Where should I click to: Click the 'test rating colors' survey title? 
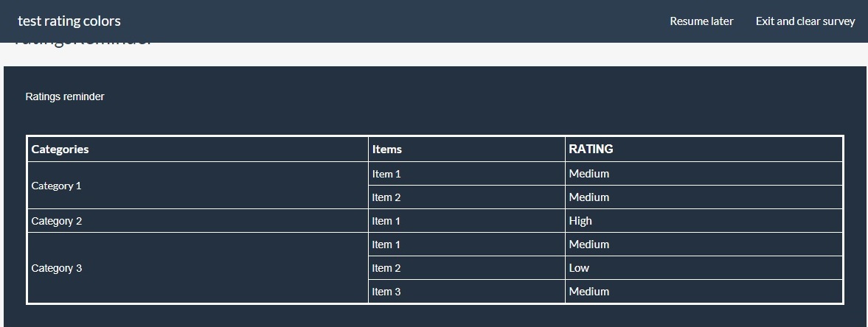tap(69, 21)
